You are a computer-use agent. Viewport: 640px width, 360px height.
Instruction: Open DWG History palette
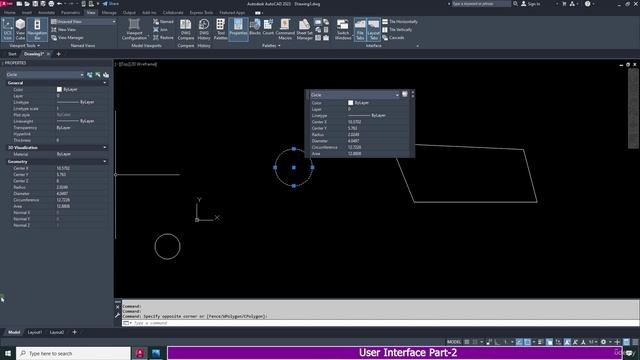click(204, 29)
